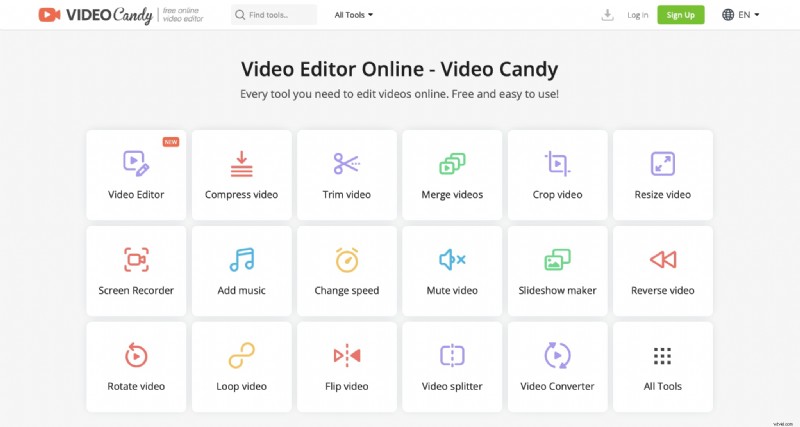Click the Video Converter label
Screen dimensions: 800x427
pyautogui.click(x=557, y=386)
